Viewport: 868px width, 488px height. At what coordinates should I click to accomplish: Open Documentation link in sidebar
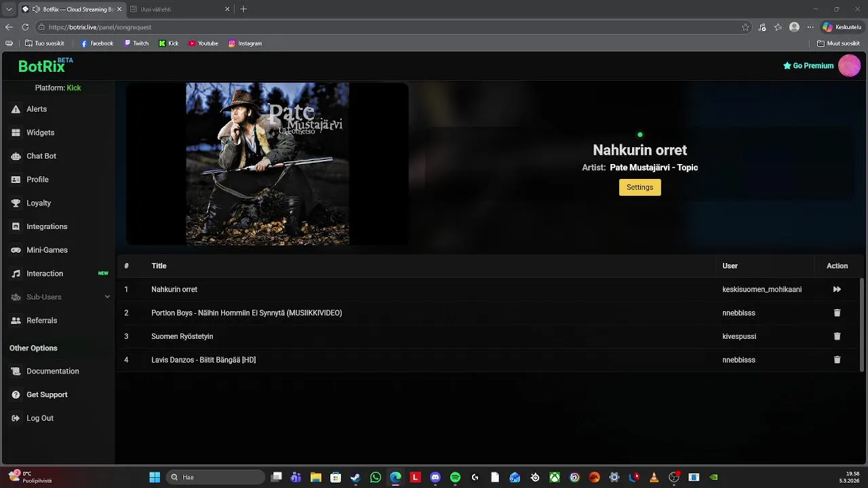pyautogui.click(x=52, y=371)
